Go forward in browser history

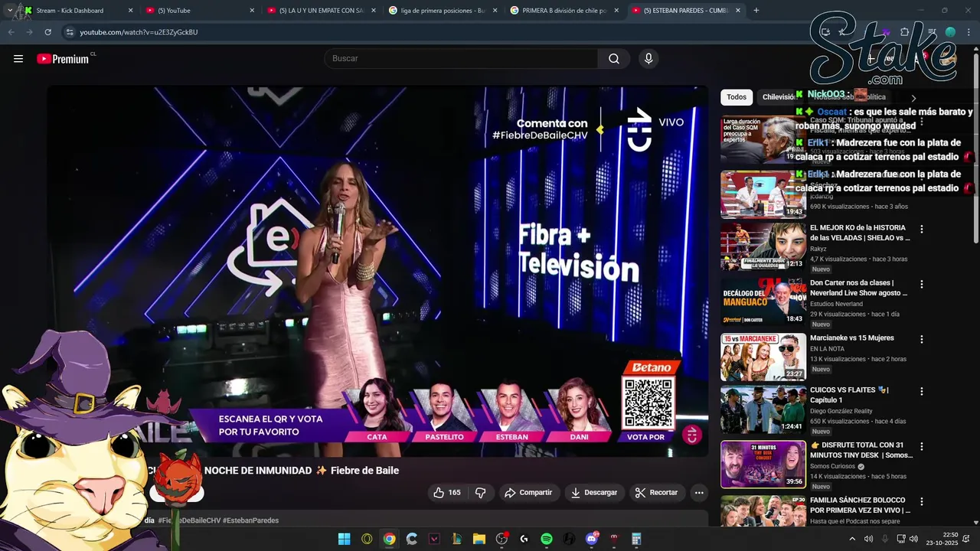(x=29, y=32)
